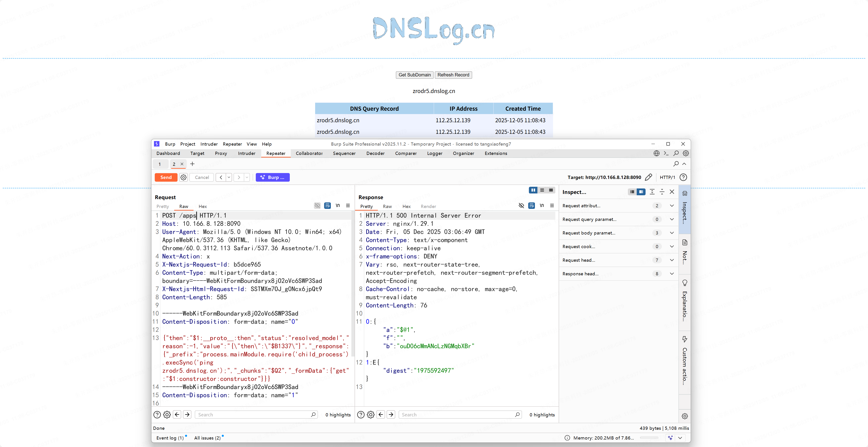
Task: Click the request settings gear next to Send
Action: [183, 177]
